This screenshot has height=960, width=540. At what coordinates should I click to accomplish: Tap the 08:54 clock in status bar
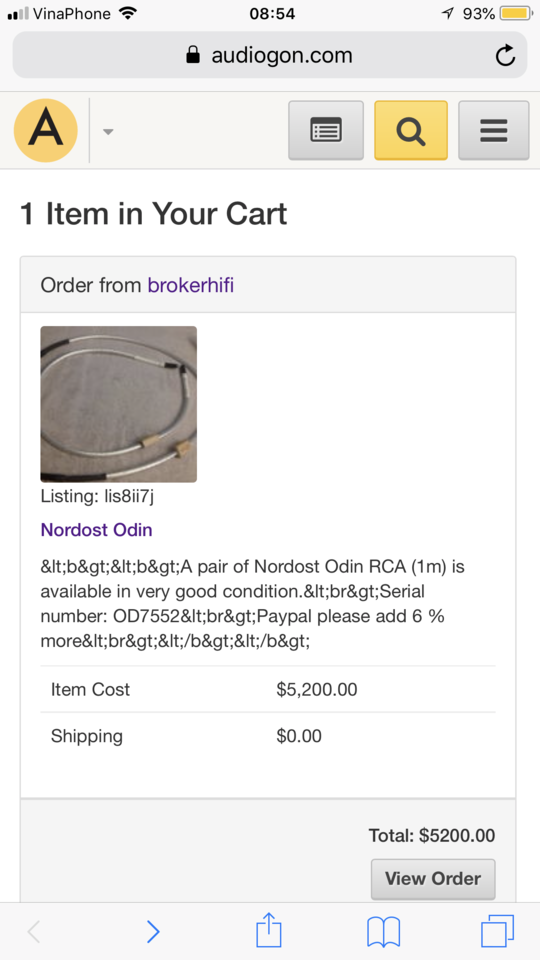click(x=272, y=13)
